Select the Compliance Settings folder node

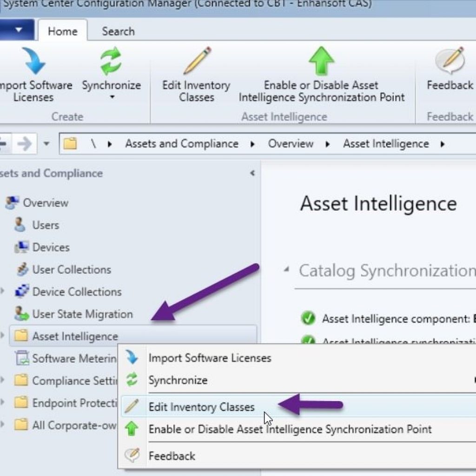tap(66, 381)
